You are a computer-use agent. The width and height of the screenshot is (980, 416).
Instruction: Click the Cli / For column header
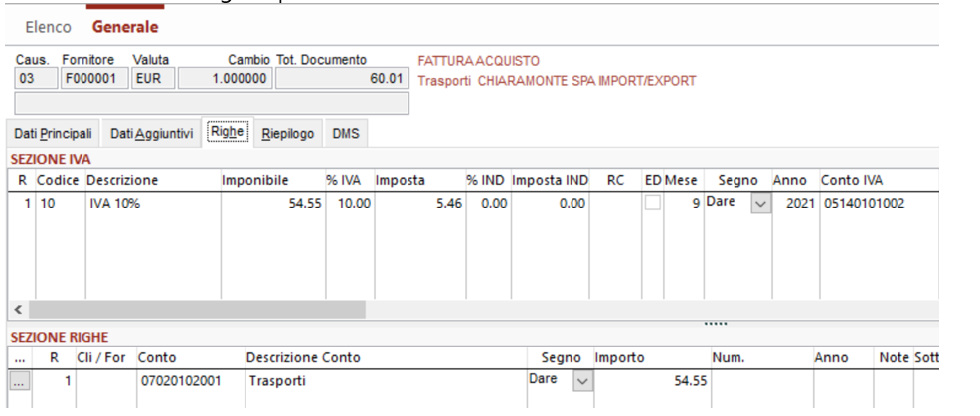tap(106, 357)
